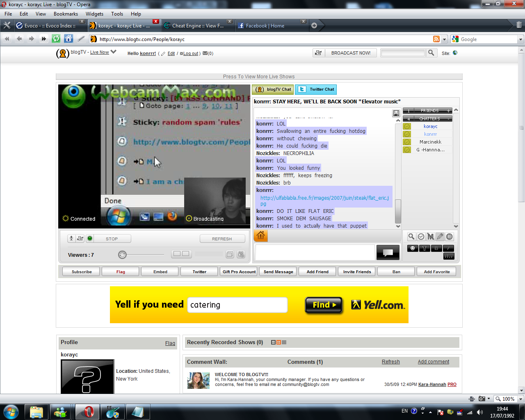
Task: Collapse the CHATTERS list section
Action: (x=449, y=119)
